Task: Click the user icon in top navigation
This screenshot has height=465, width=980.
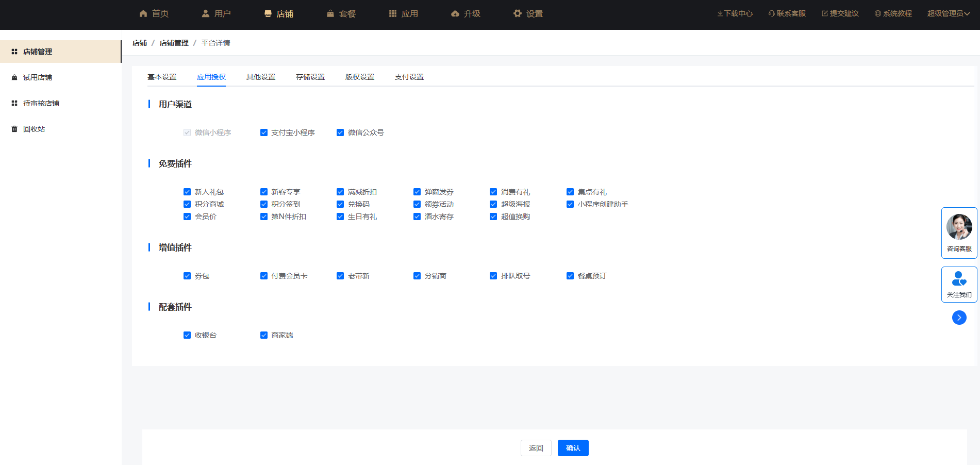Action: 206,13
